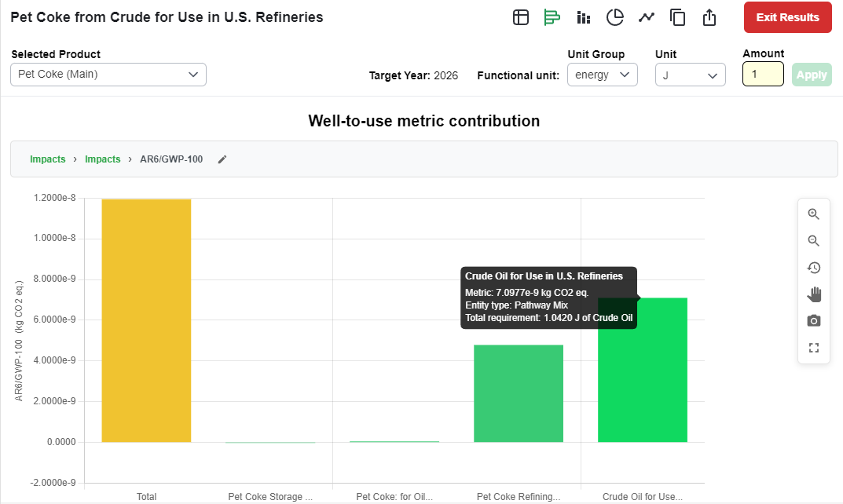Zoom out of the chart
The image size is (843, 504).
813,241
